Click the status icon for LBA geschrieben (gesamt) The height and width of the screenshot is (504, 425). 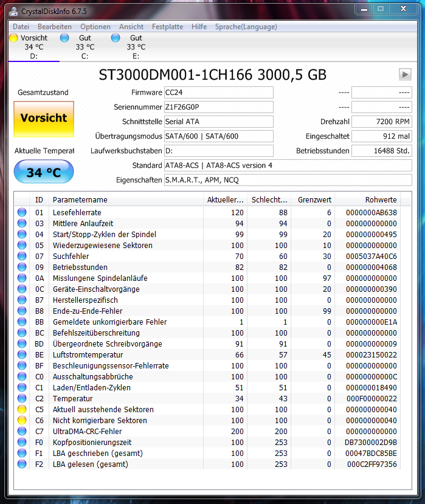[x=22, y=453]
